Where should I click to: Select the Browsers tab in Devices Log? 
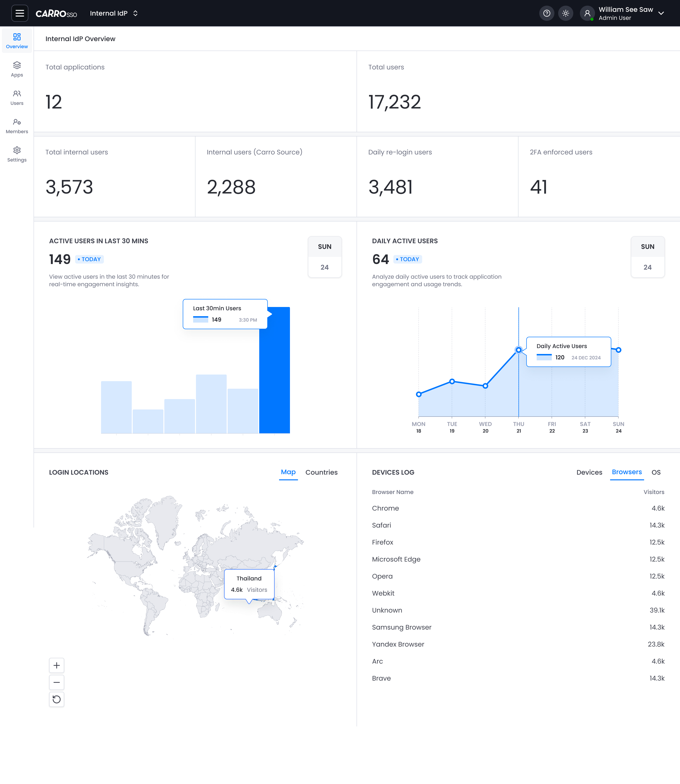click(626, 472)
